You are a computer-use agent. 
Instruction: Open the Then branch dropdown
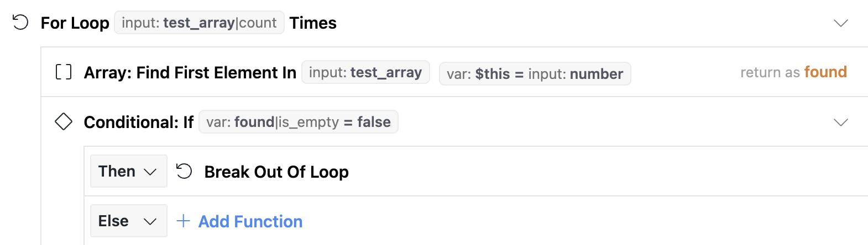click(128, 172)
